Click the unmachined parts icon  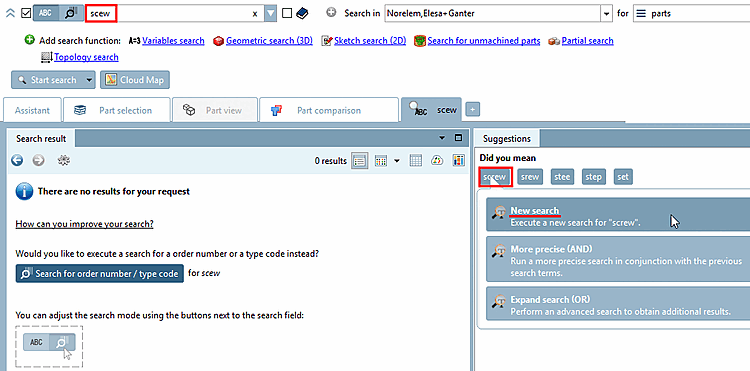(420, 41)
